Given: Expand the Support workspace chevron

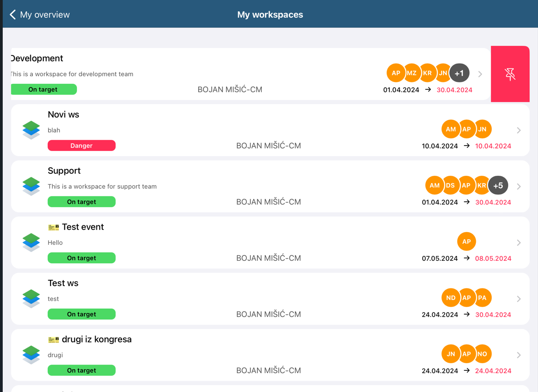Looking at the screenshot, I should (519, 187).
